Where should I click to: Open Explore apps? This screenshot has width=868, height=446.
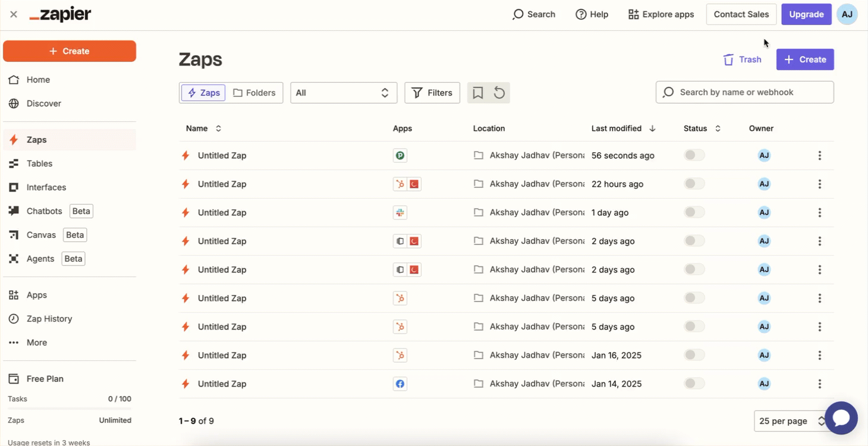[x=661, y=14]
